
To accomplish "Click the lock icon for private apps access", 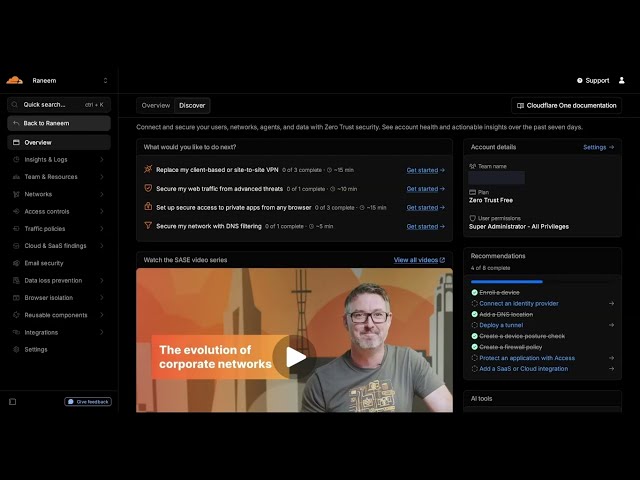I will pyautogui.click(x=148, y=207).
